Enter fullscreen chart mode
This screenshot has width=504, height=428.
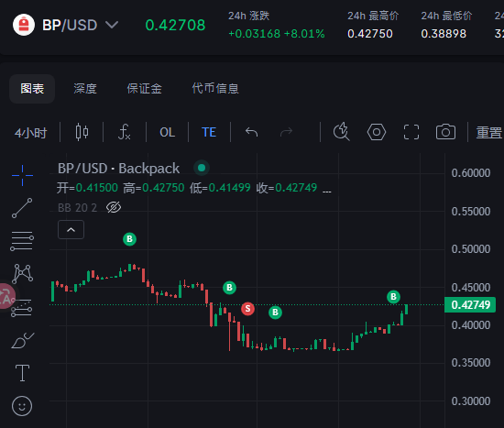[x=411, y=132]
